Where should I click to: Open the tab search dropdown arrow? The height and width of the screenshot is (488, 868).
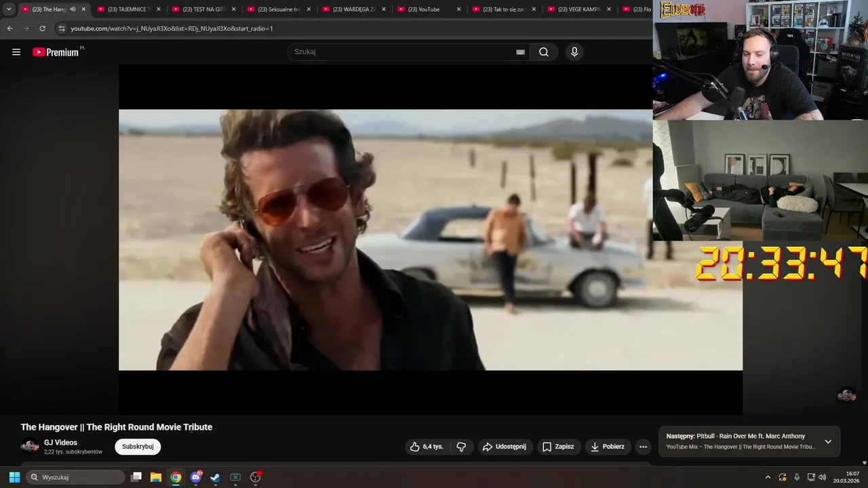9,9
